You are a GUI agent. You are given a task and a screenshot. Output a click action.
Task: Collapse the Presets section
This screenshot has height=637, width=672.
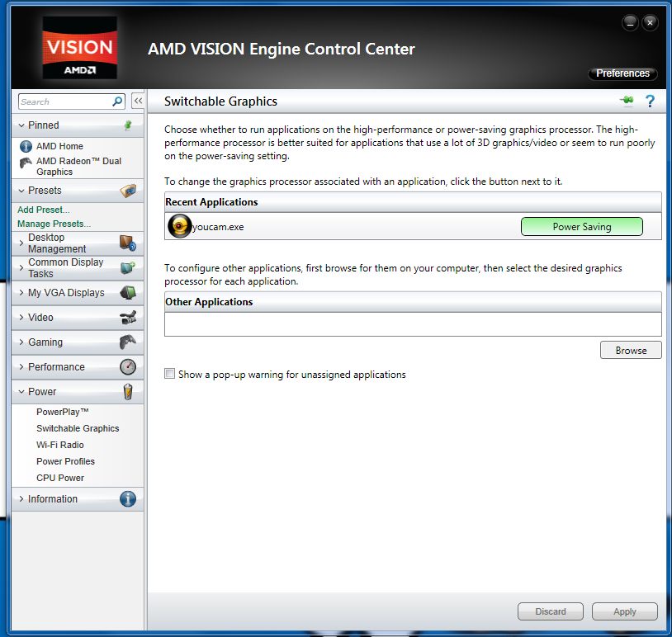pyautogui.click(x=21, y=191)
